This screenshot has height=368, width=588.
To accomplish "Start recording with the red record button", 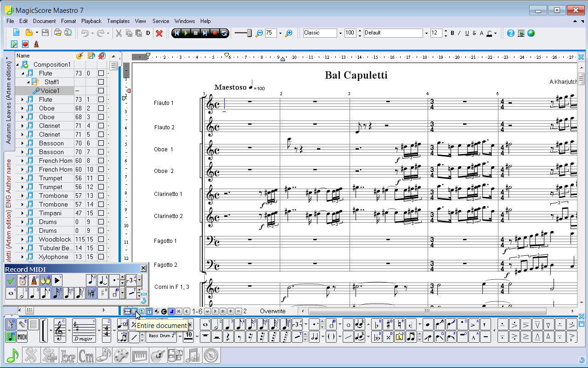I will (215, 33).
